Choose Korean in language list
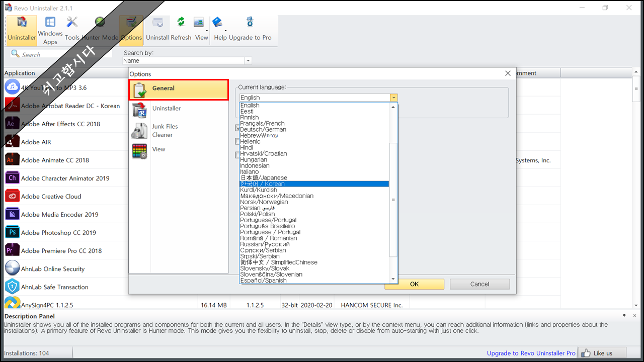Image resolution: width=644 pixels, height=362 pixels. 314,184
